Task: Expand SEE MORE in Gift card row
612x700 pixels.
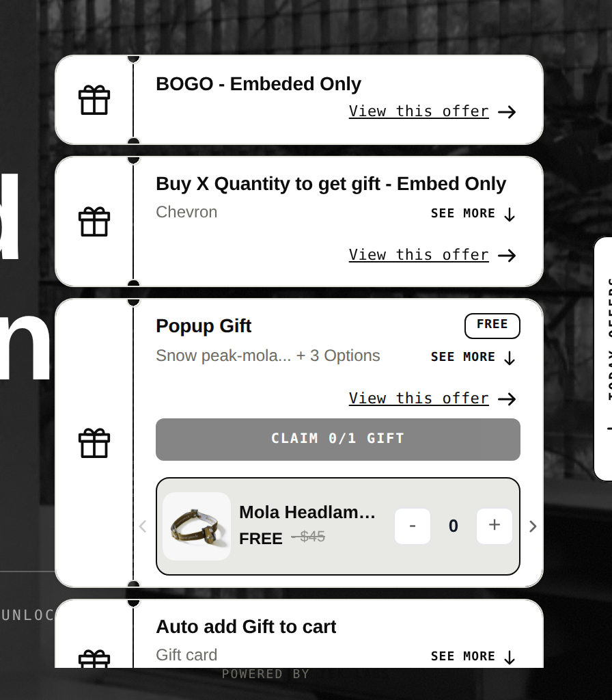Action: click(473, 657)
